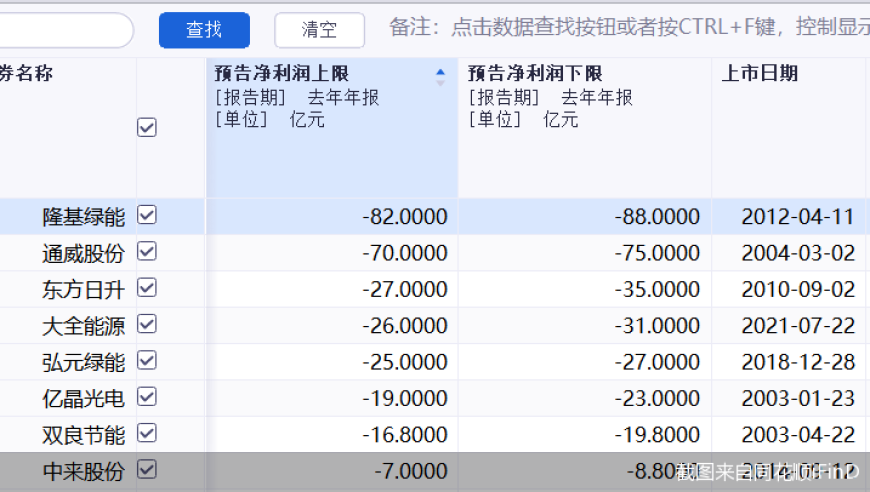Screen dimensions: 870x492
Task: Toggle checkbox for 东方日升 row
Action: [x=147, y=288]
